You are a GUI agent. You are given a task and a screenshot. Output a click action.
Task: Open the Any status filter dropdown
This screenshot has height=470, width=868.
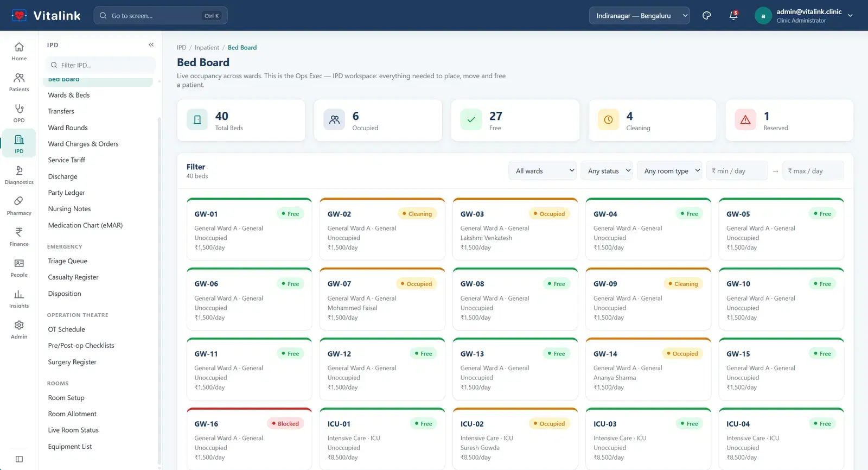[607, 171]
